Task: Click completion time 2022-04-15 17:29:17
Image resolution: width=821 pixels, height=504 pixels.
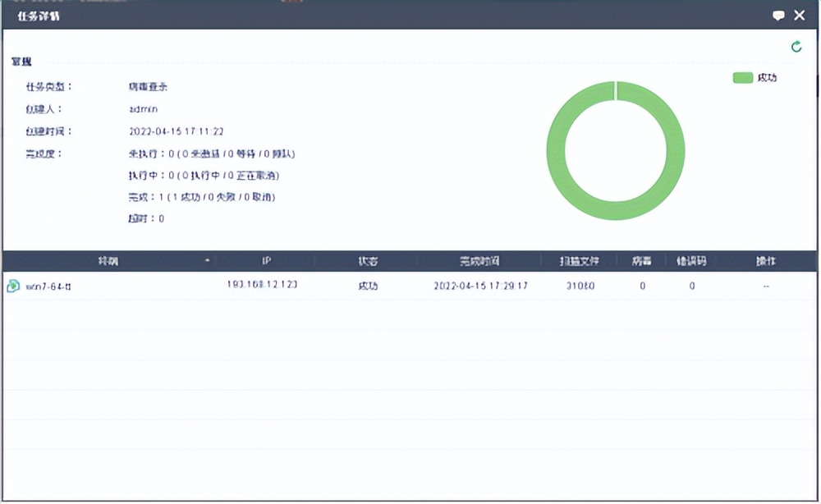Action: point(480,286)
